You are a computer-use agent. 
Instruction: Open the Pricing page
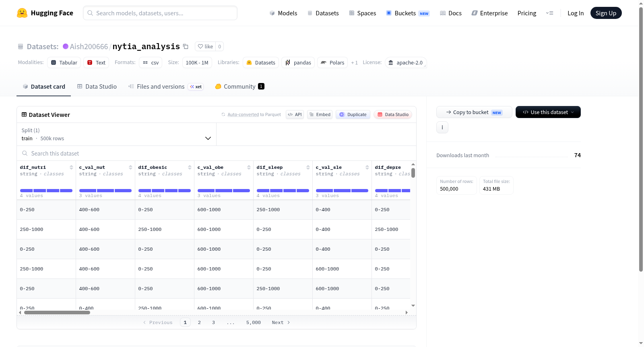coord(527,13)
